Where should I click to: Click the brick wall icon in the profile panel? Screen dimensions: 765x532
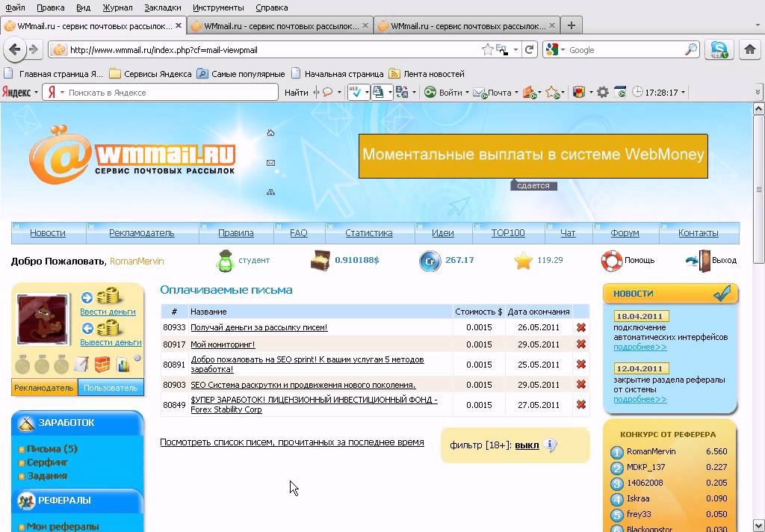point(102,364)
